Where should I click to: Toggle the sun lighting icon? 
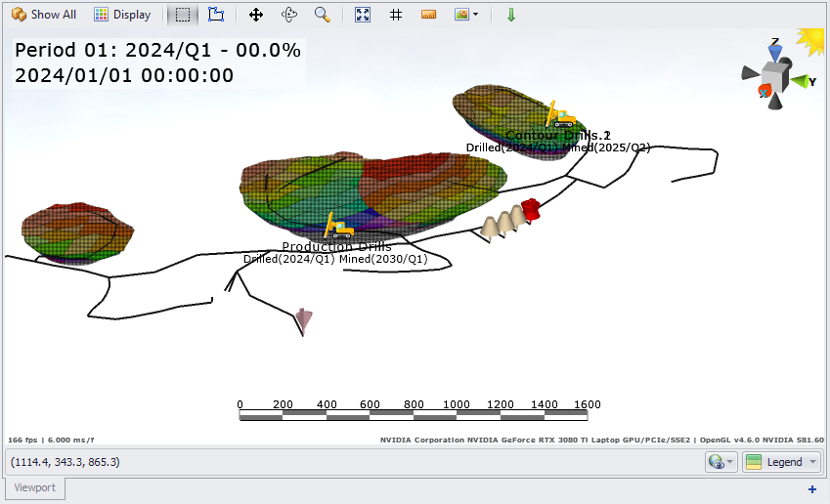810,41
